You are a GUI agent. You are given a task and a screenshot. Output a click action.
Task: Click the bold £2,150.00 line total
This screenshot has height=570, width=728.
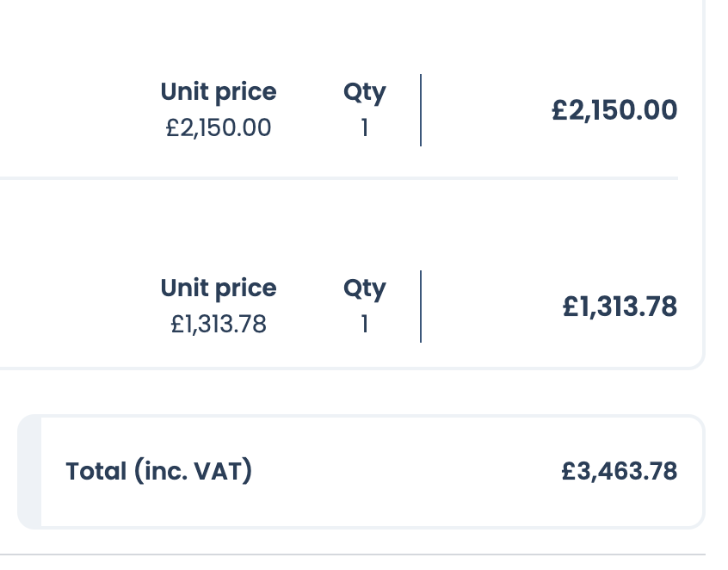click(614, 110)
